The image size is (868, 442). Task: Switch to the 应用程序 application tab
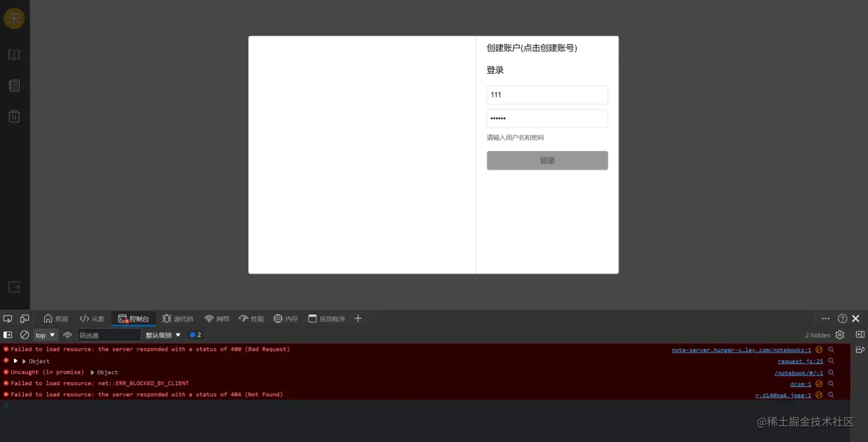click(x=326, y=319)
